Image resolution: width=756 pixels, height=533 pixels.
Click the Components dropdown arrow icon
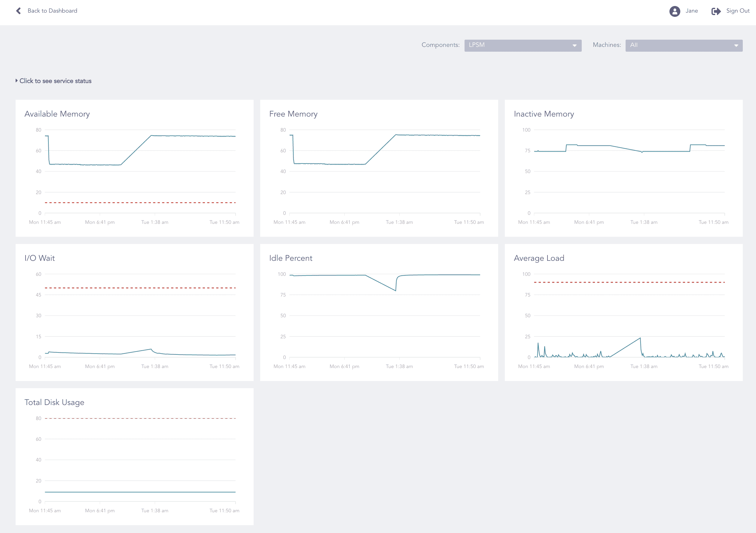pyautogui.click(x=575, y=45)
